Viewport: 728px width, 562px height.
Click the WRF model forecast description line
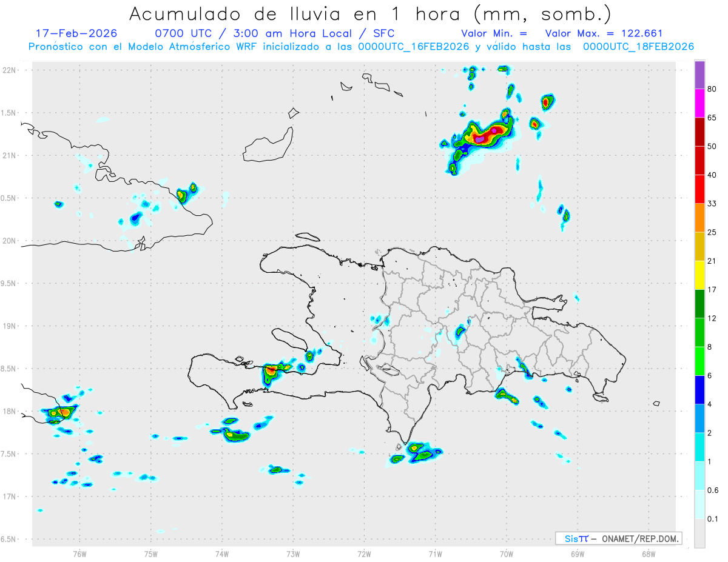coord(361,46)
